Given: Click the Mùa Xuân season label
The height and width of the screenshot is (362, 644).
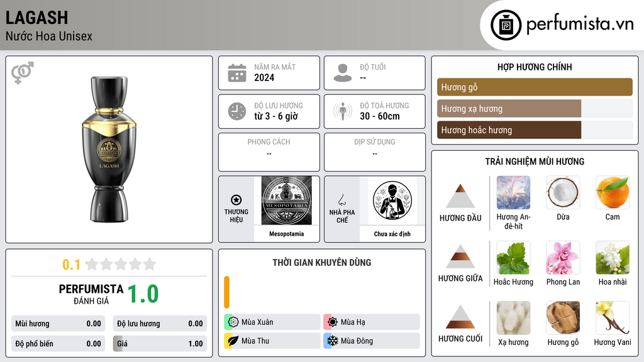Looking at the screenshot, I should [257, 322].
